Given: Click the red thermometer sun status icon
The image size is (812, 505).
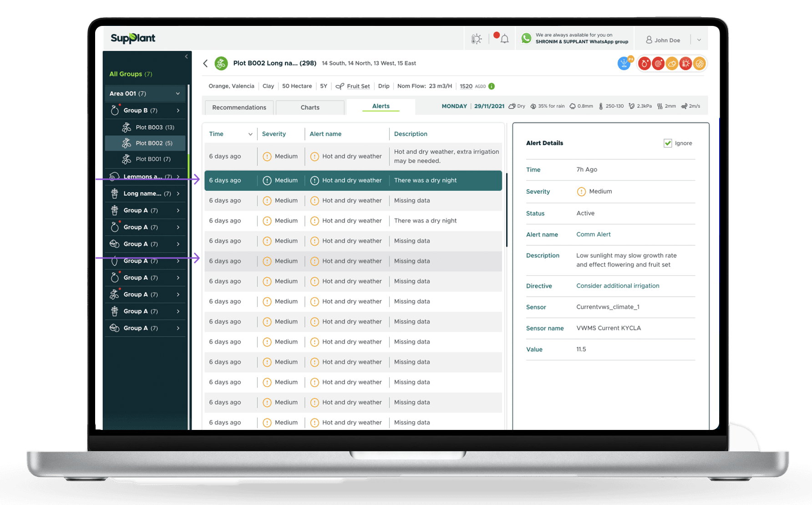Looking at the screenshot, I should click(686, 63).
